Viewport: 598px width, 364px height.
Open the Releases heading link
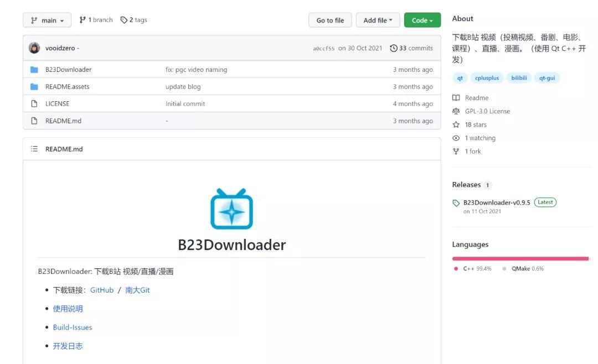point(466,184)
